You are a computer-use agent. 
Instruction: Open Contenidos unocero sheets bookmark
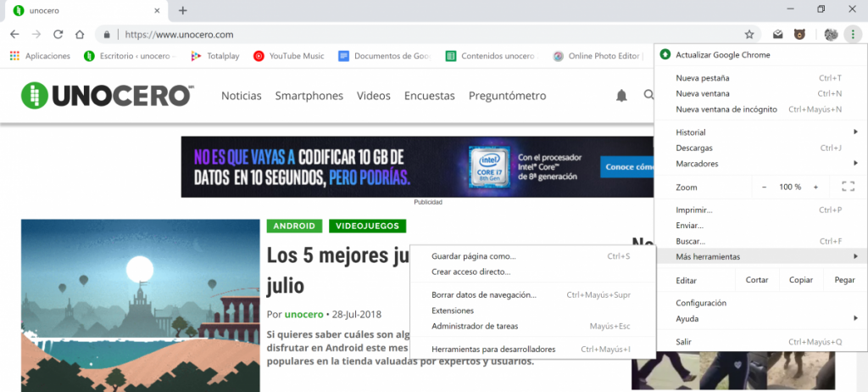(492, 56)
